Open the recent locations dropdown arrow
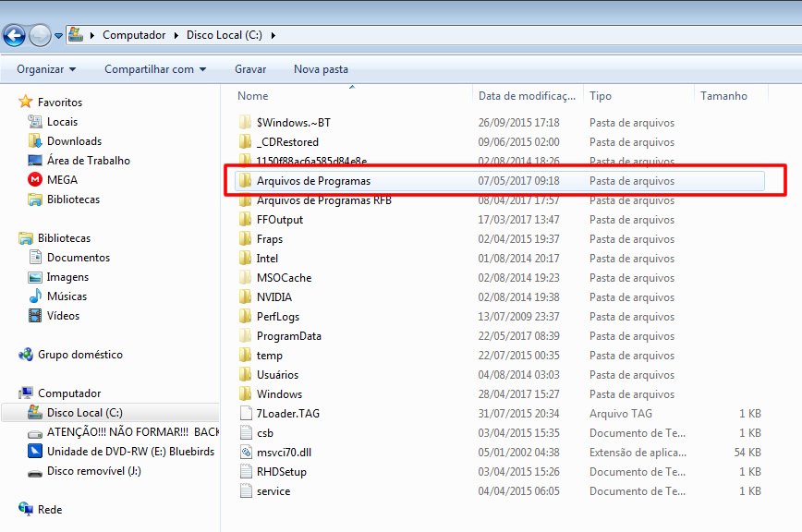 click(x=58, y=36)
